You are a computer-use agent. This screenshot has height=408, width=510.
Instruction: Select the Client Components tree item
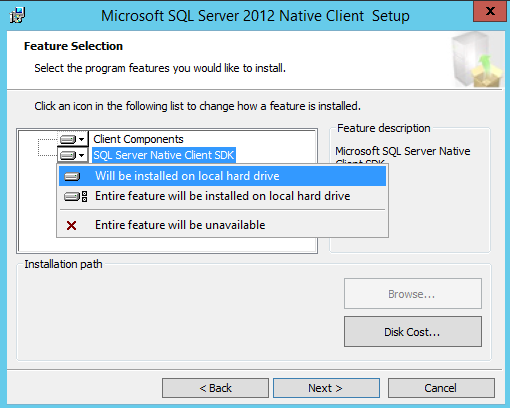coord(138,139)
